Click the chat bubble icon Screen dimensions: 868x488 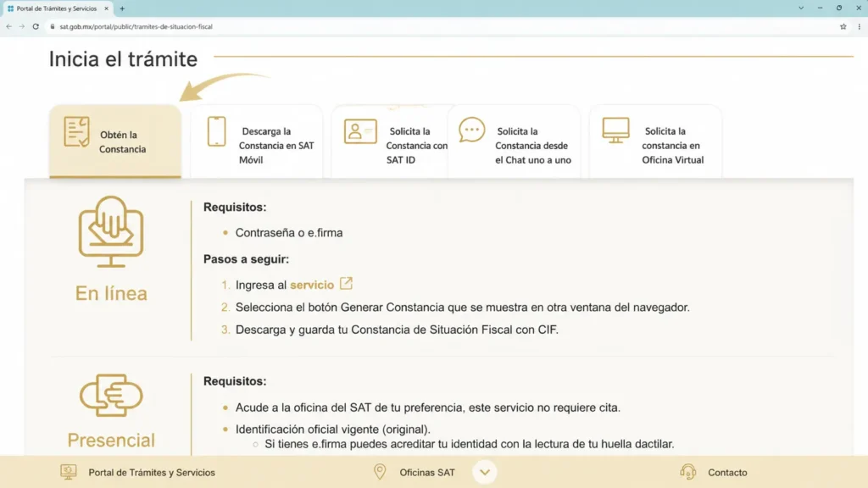tap(471, 130)
